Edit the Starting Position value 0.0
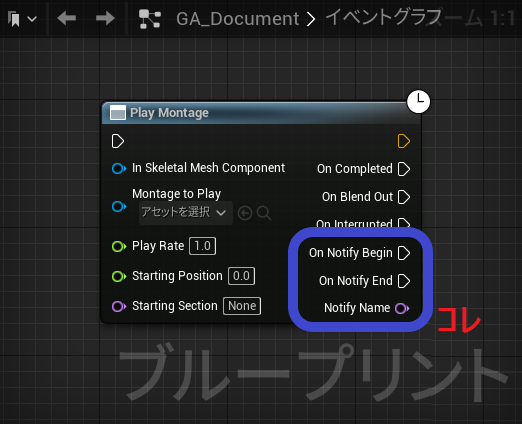 pyautogui.click(x=241, y=276)
